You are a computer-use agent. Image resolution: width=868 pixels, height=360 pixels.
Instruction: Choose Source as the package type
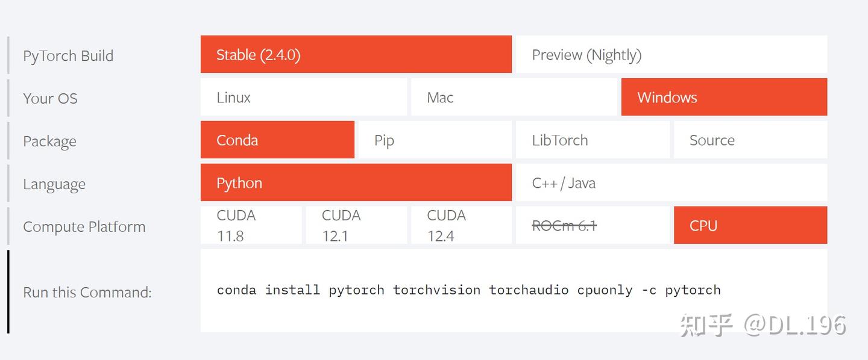pyautogui.click(x=750, y=140)
